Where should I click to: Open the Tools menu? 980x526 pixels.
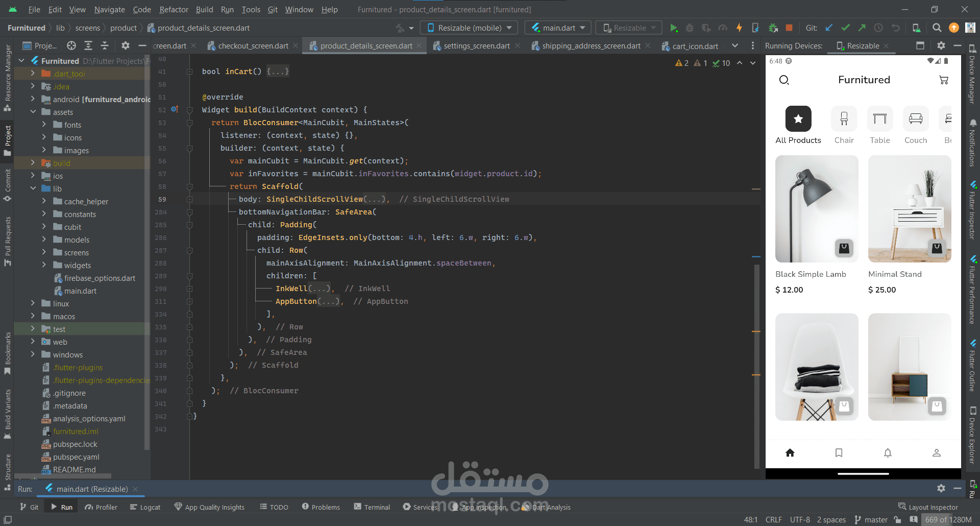click(251, 10)
